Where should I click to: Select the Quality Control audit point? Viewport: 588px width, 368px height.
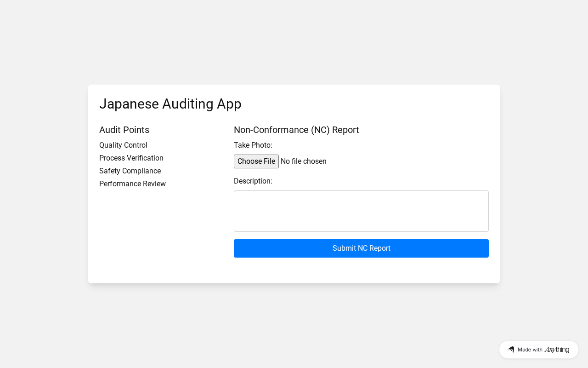tap(123, 145)
